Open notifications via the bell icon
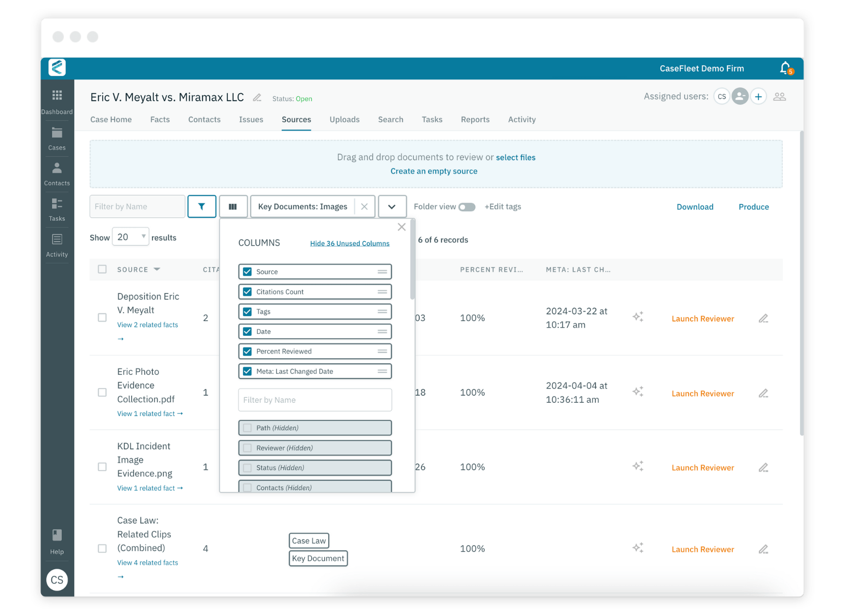The width and height of the screenshot is (845, 616). (785, 68)
